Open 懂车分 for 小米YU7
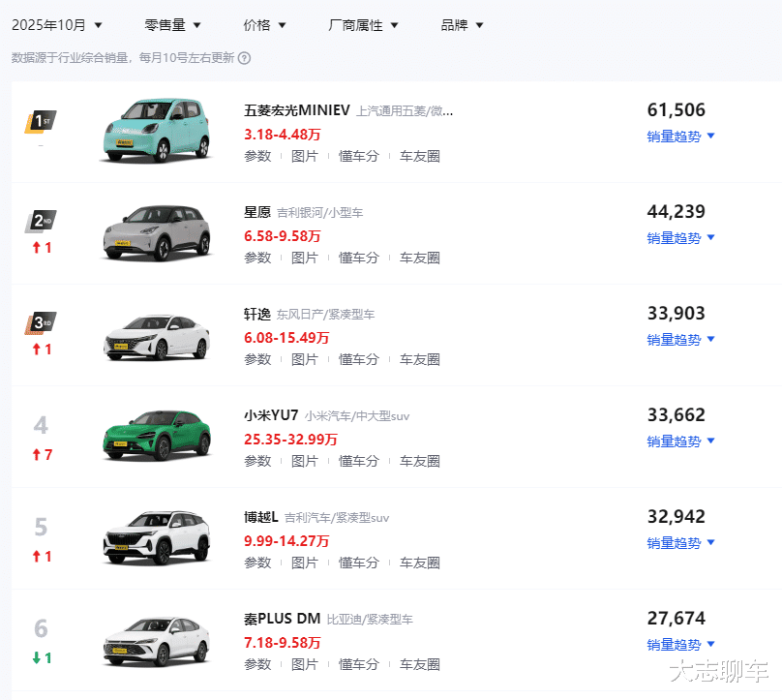 coord(358,461)
